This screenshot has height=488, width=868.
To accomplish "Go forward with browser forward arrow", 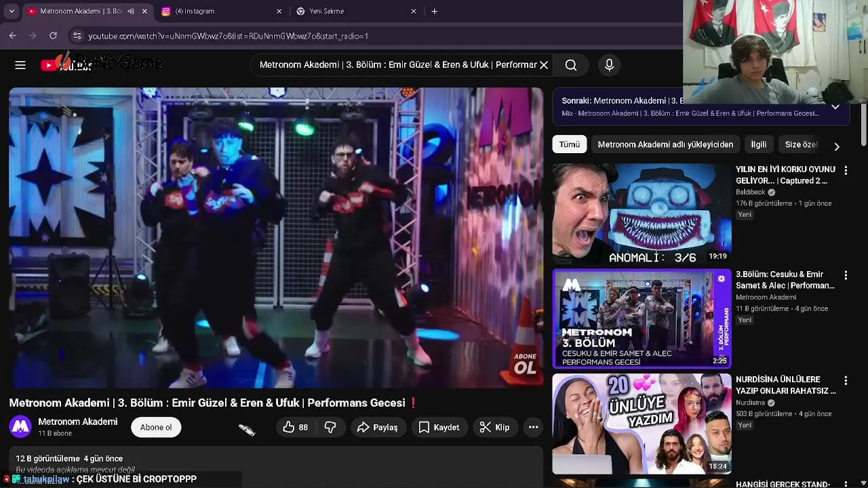I will tap(33, 36).
